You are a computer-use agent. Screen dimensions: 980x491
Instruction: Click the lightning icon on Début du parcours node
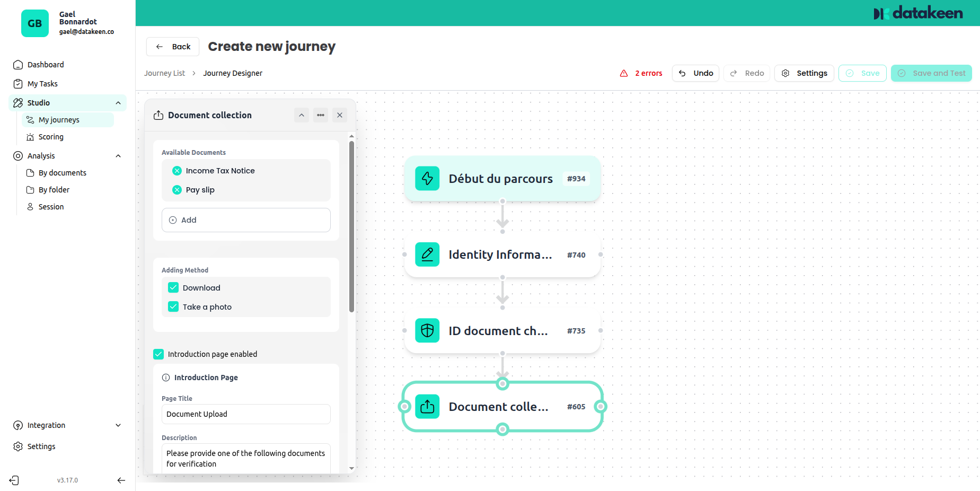pos(427,179)
